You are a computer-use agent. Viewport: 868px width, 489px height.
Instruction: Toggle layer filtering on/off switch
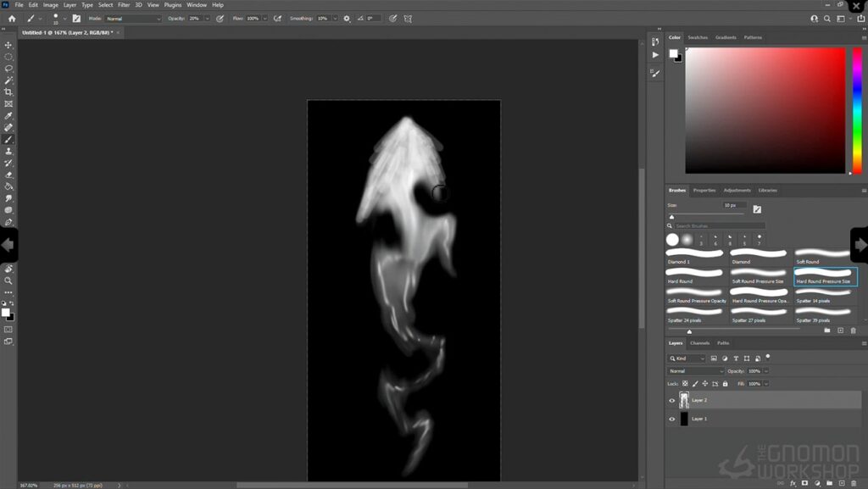tap(768, 358)
